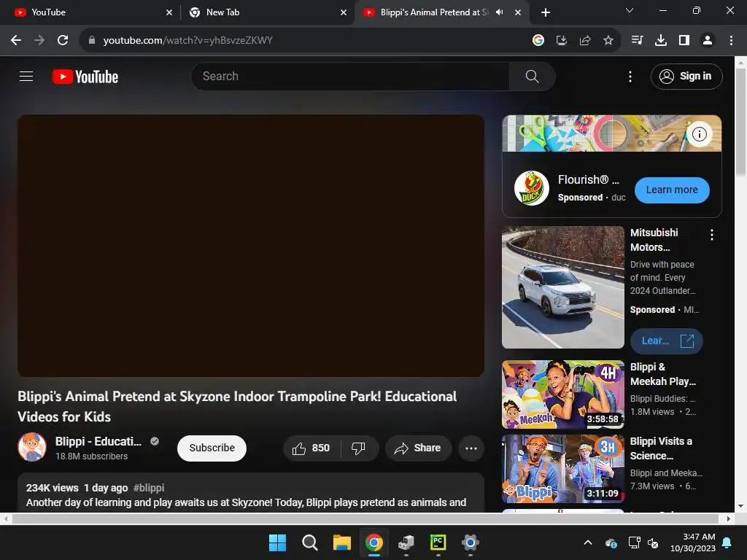Click the Google icon in address bar
747x560 pixels.
pos(538,41)
